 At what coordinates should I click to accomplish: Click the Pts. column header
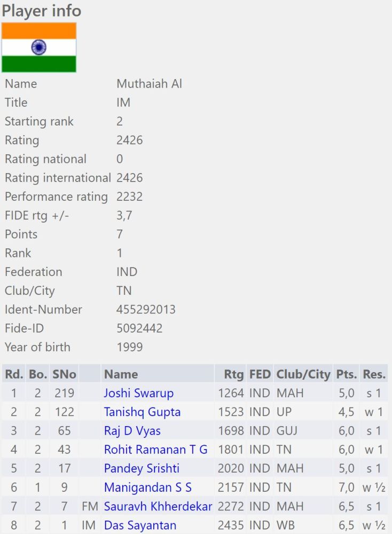pos(346,374)
